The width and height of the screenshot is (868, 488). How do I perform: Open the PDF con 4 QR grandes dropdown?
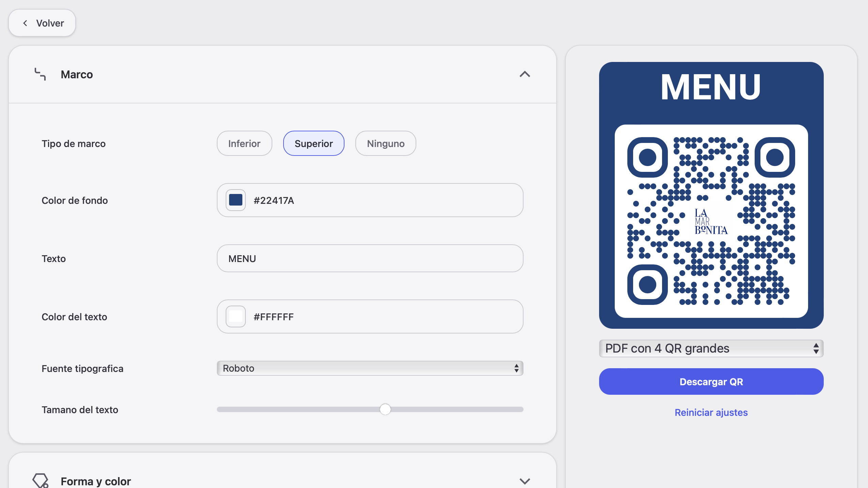(x=711, y=348)
